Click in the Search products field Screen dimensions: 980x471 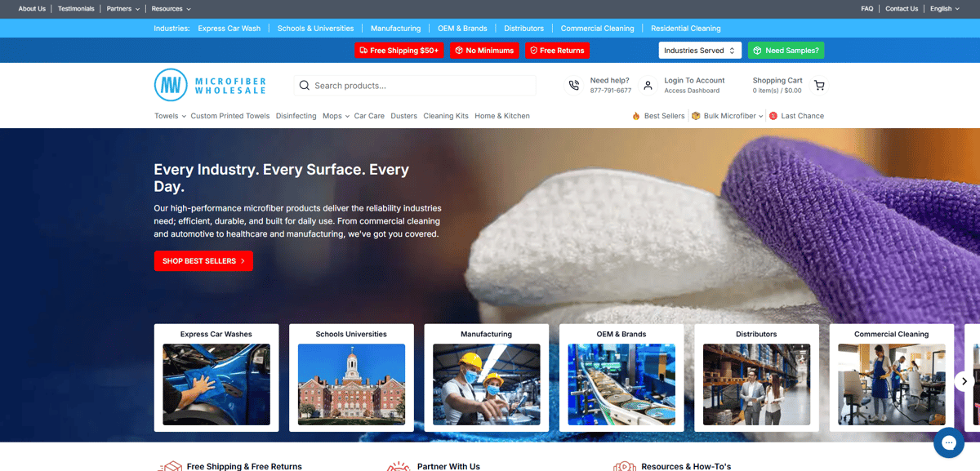tap(415, 85)
